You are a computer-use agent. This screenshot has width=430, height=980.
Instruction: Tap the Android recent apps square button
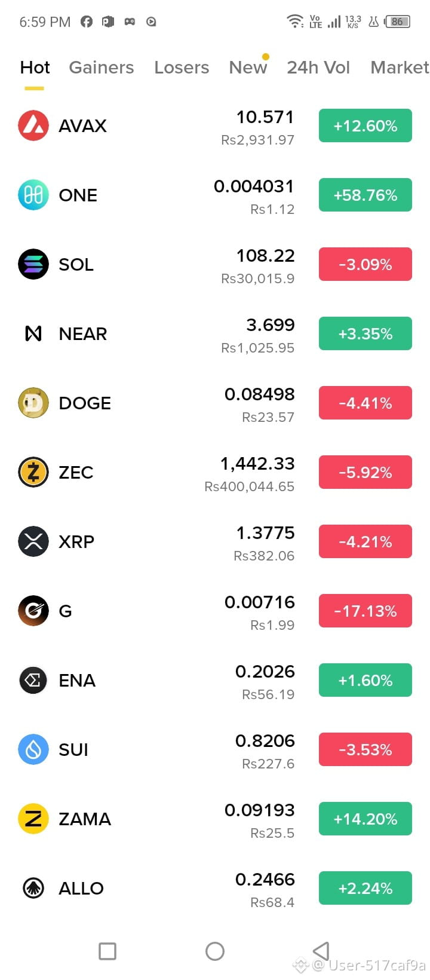tap(107, 951)
